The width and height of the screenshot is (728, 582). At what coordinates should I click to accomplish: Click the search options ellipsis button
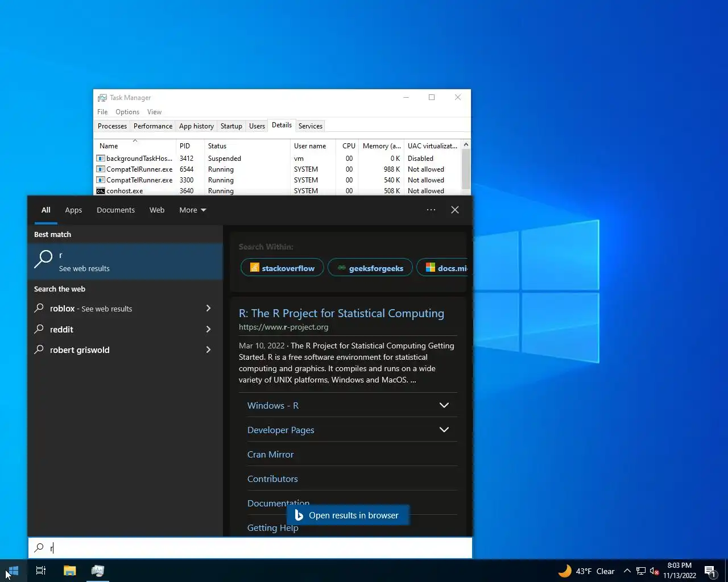[431, 210]
